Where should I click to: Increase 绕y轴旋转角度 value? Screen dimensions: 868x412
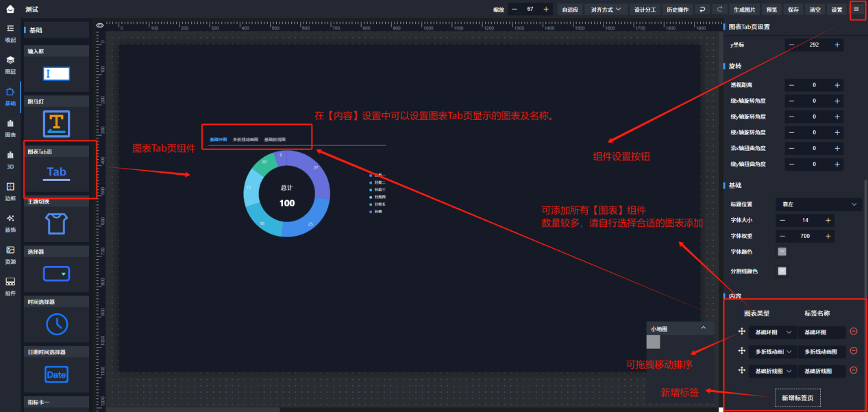coord(837,117)
